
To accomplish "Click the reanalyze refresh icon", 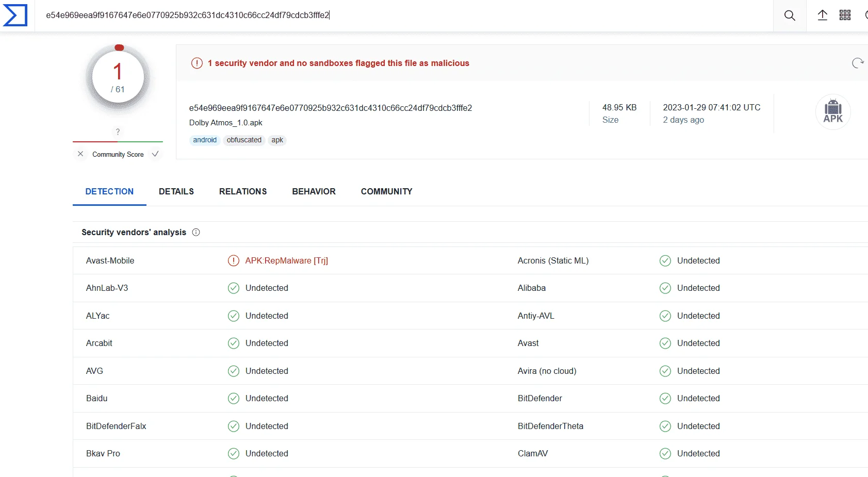I will pos(858,63).
